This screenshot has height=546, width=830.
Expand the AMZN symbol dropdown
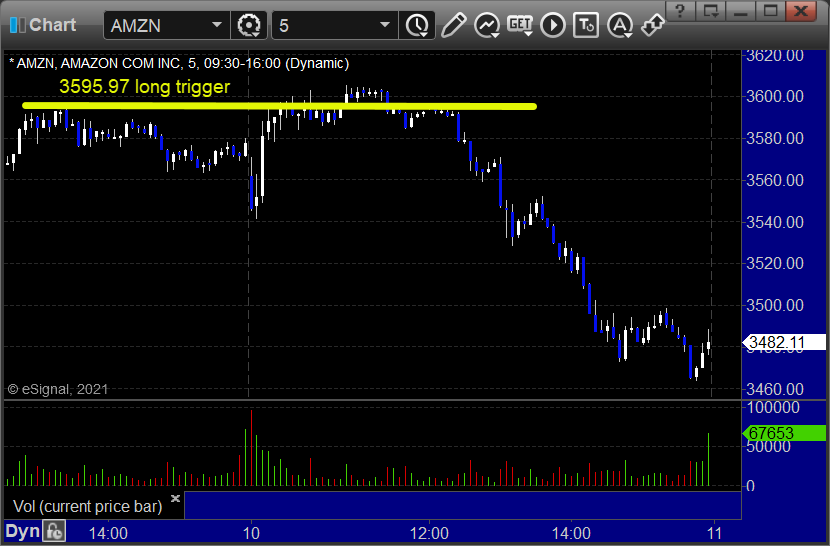click(216, 25)
